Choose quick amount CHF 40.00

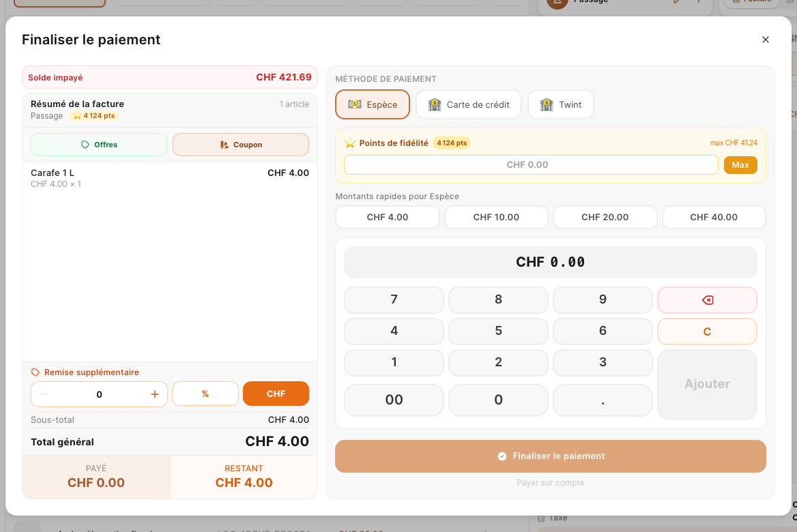pos(714,217)
